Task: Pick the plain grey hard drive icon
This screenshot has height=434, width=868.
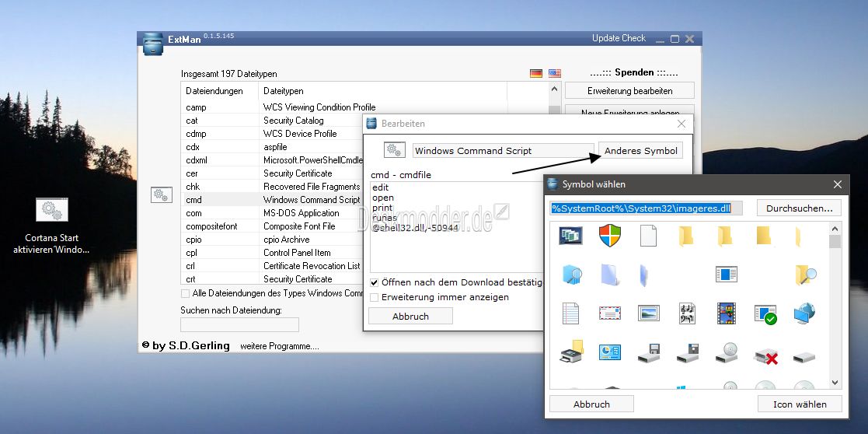Action: [x=804, y=358]
